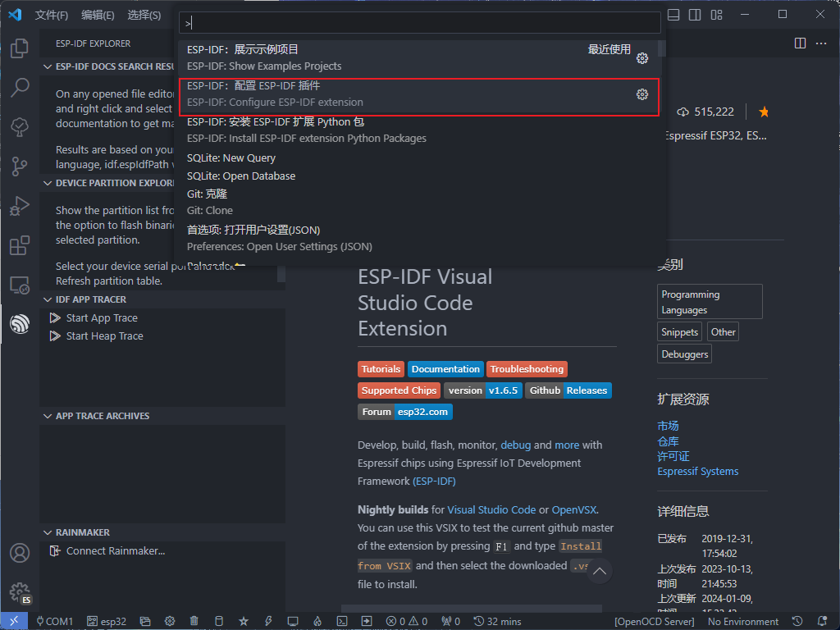Click the build project cylinder icon in status bar
This screenshot has width=840, height=630.
(218, 622)
